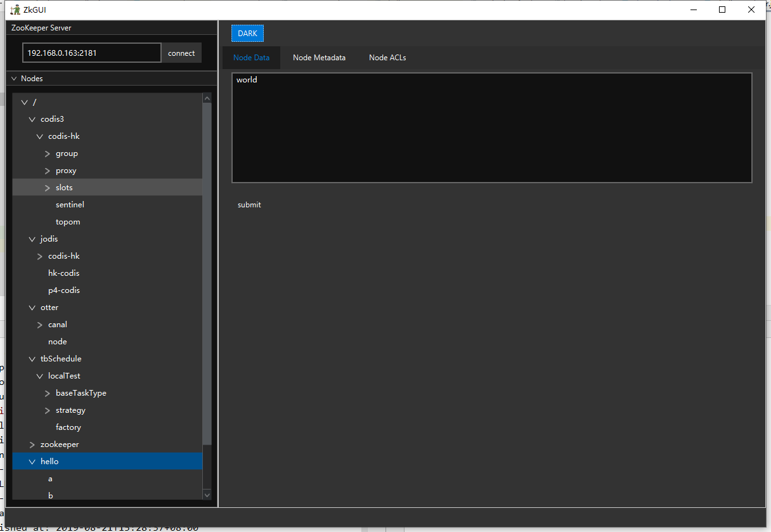Collapse the tbSchedule node chevron

[x=32, y=359]
